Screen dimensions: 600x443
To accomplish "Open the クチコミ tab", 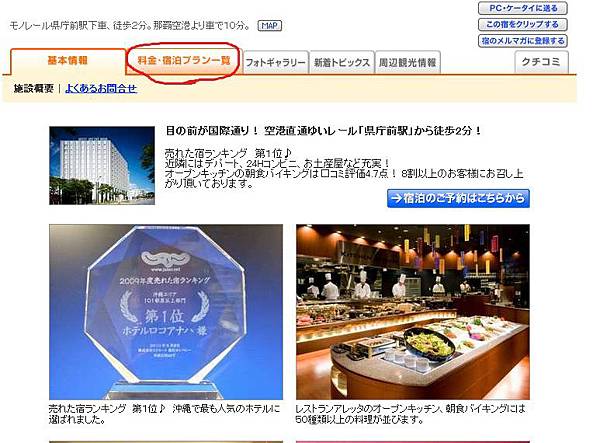I will pyautogui.click(x=541, y=62).
